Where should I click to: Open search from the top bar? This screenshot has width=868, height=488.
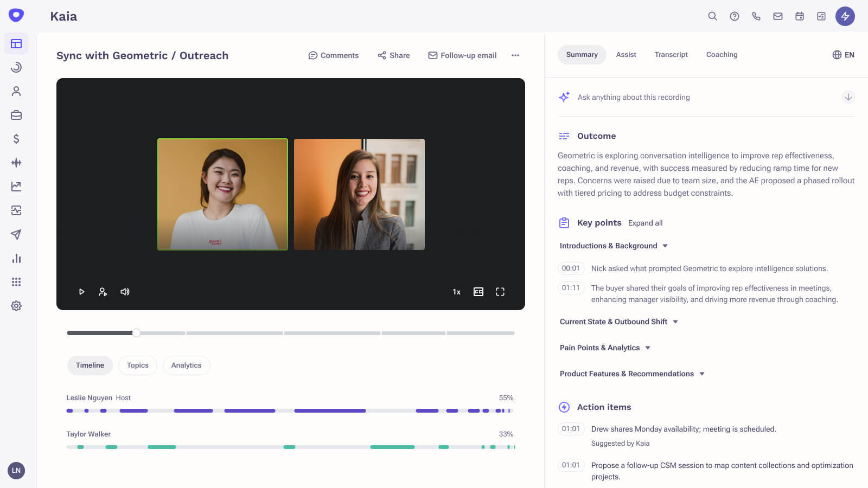pyautogui.click(x=712, y=16)
